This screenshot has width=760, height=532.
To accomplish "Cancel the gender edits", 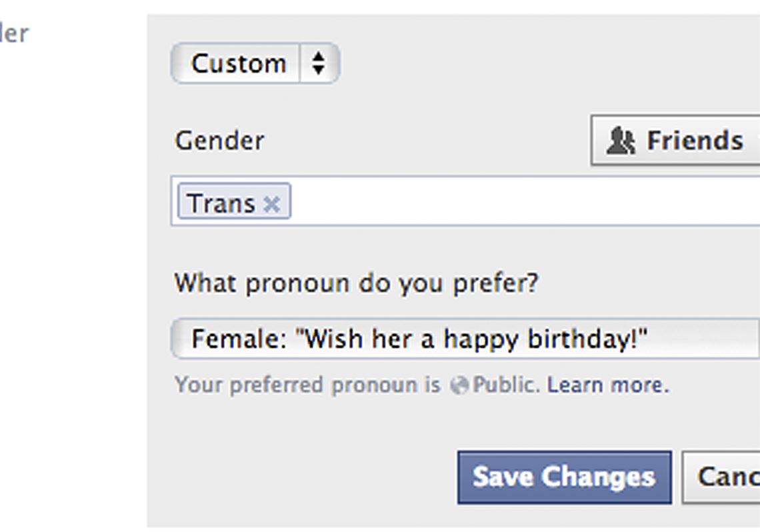I will (x=723, y=477).
